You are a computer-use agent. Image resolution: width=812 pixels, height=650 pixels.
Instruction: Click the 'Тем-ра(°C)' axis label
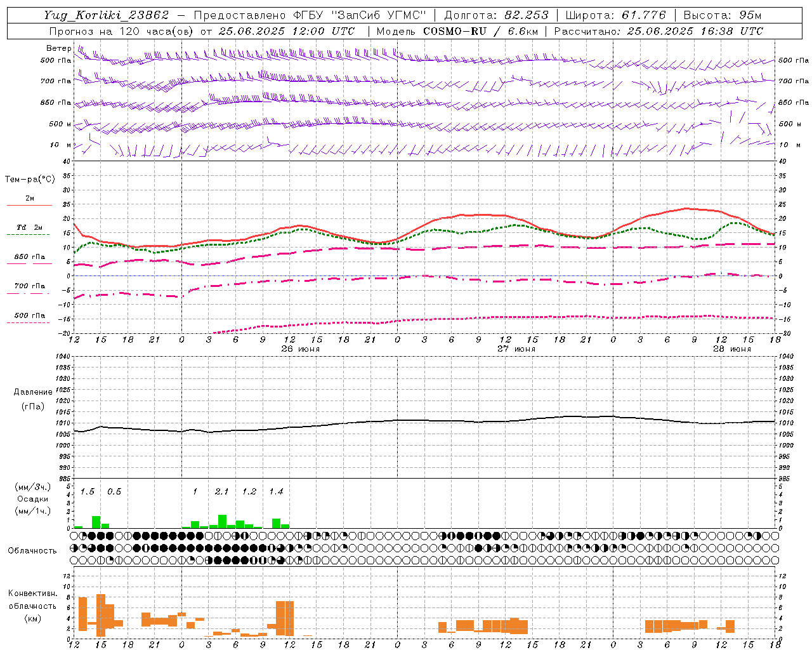[x=30, y=180]
